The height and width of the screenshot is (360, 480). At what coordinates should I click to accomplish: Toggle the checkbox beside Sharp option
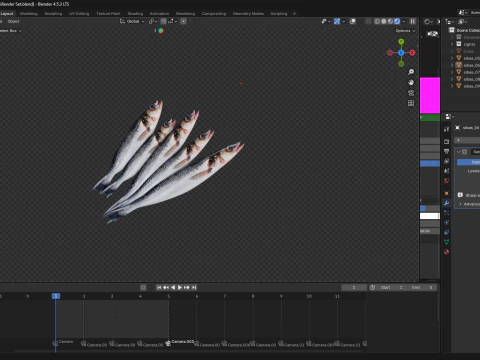point(460,195)
